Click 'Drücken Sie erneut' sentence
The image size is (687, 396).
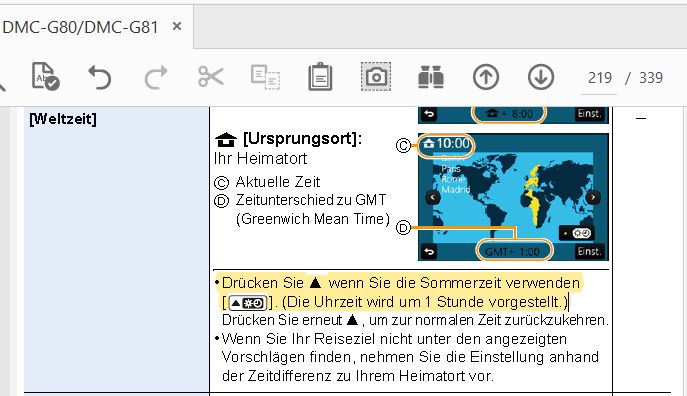pos(415,320)
